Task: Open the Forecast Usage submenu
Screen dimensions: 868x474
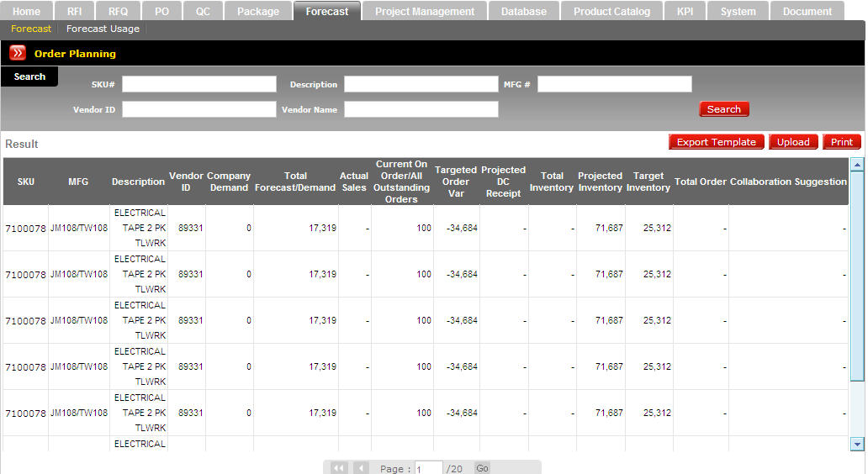Action: coord(103,29)
